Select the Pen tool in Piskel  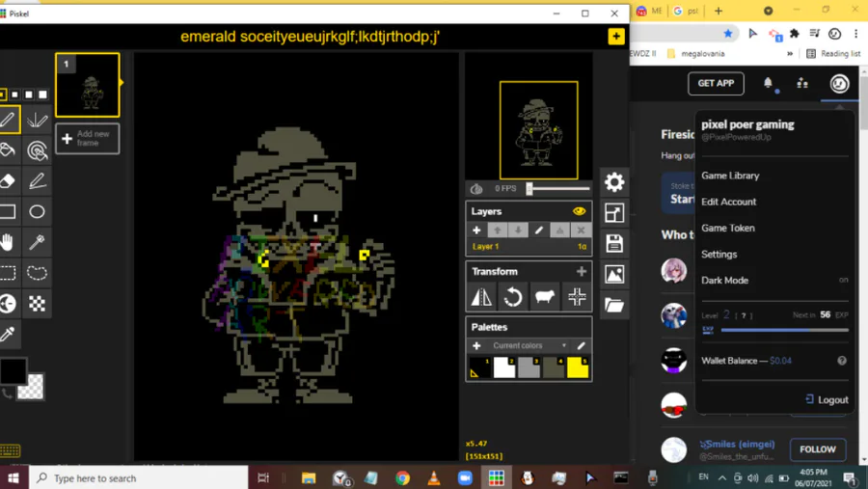click(x=9, y=119)
